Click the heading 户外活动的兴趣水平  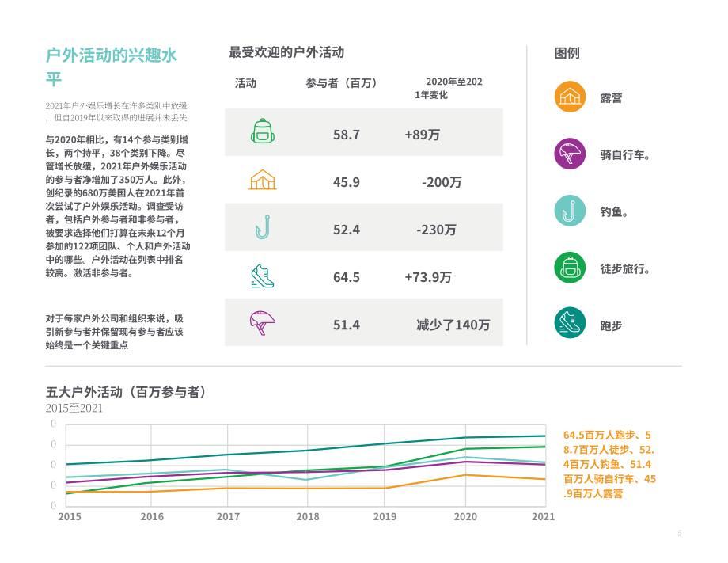click(x=112, y=67)
